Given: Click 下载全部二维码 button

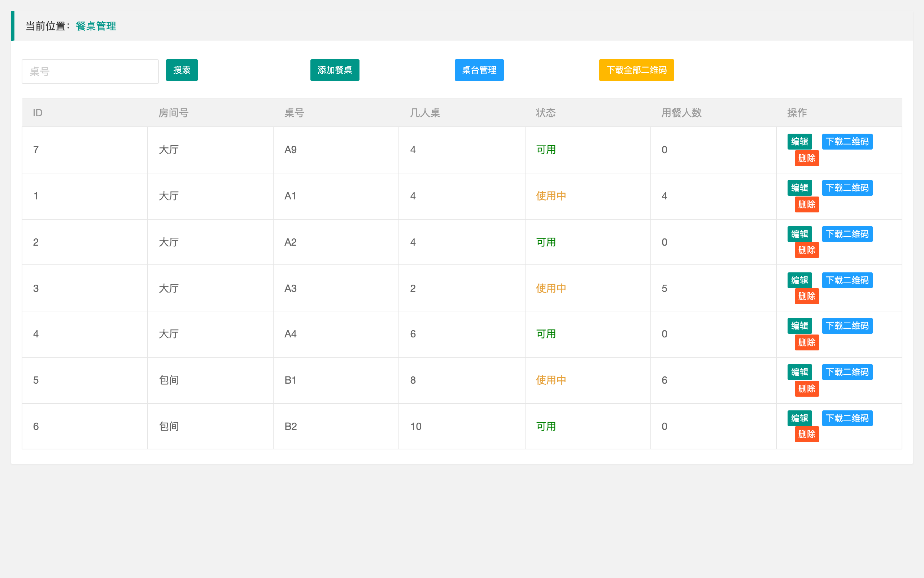Looking at the screenshot, I should pos(636,70).
